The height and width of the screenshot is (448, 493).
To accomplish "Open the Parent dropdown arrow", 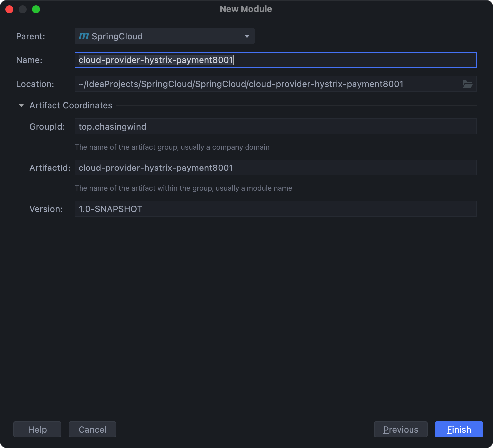I will point(247,36).
